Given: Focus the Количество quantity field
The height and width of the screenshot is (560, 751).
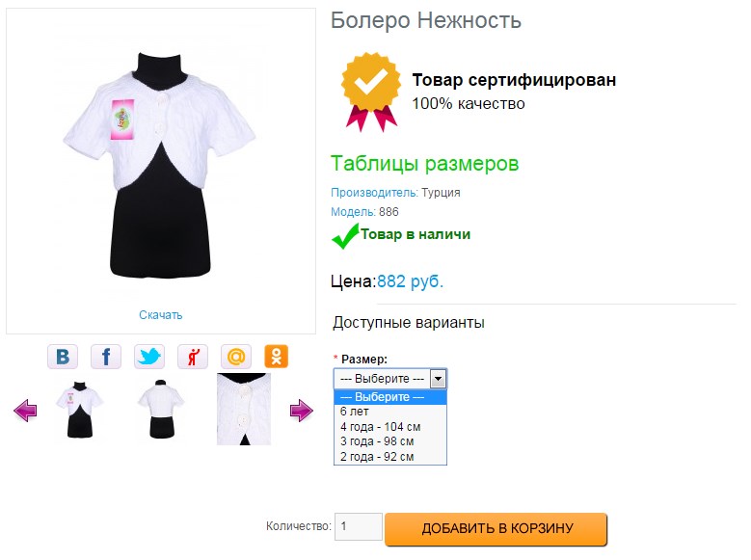Looking at the screenshot, I should (x=358, y=526).
